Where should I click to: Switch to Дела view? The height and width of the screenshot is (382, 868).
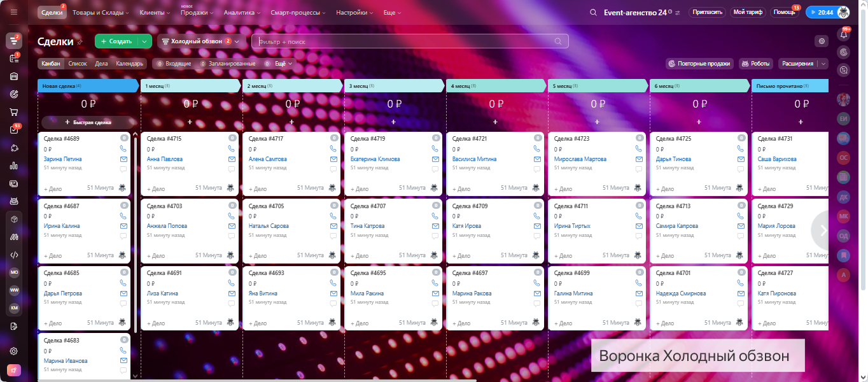pyautogui.click(x=101, y=64)
